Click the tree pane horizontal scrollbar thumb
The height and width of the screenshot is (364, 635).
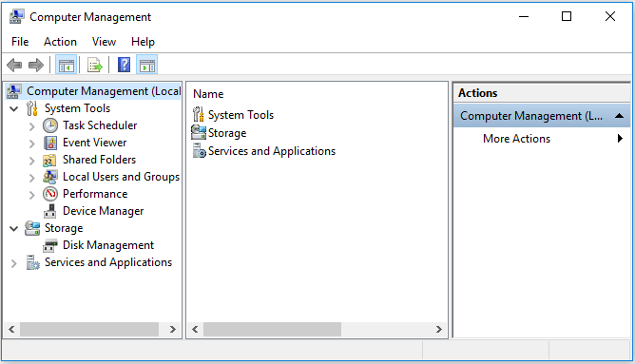[x=89, y=329]
